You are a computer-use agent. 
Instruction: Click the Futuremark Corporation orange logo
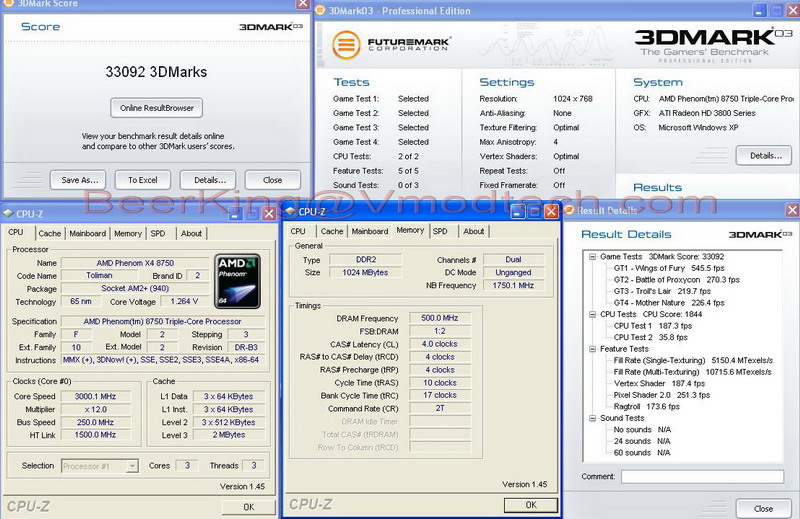346,45
